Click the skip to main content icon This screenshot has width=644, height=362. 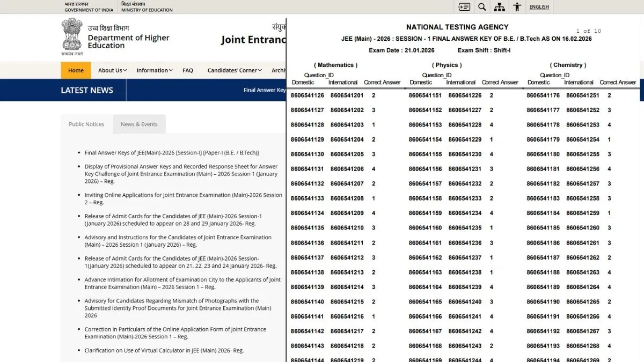pos(464,7)
